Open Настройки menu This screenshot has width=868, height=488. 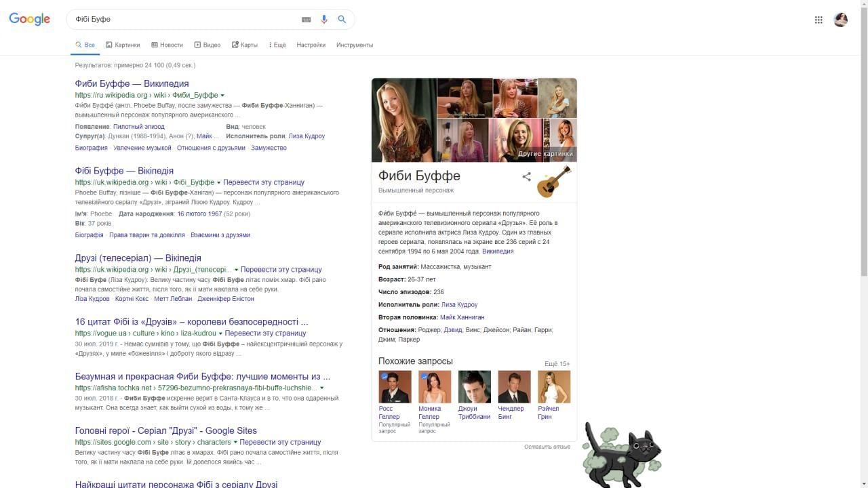(311, 45)
